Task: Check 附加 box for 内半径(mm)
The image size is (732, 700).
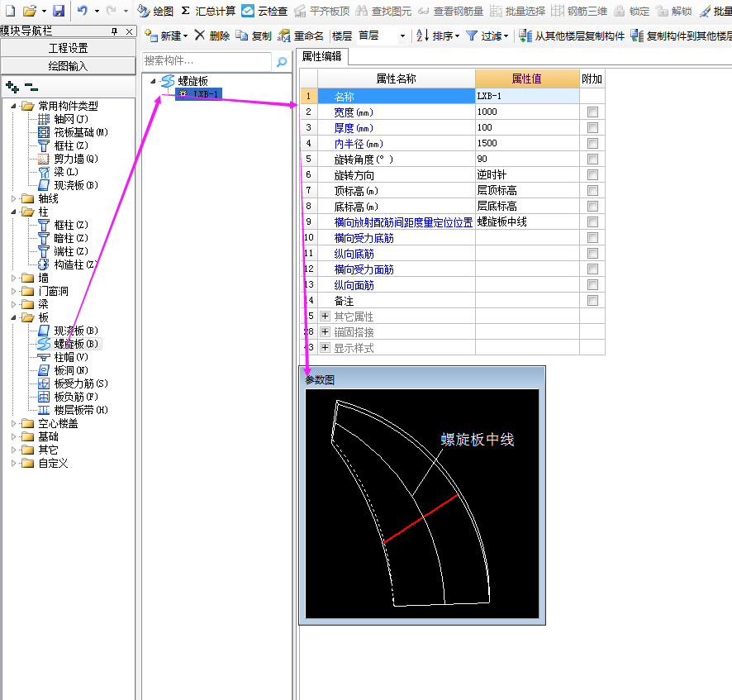Action: tap(593, 143)
